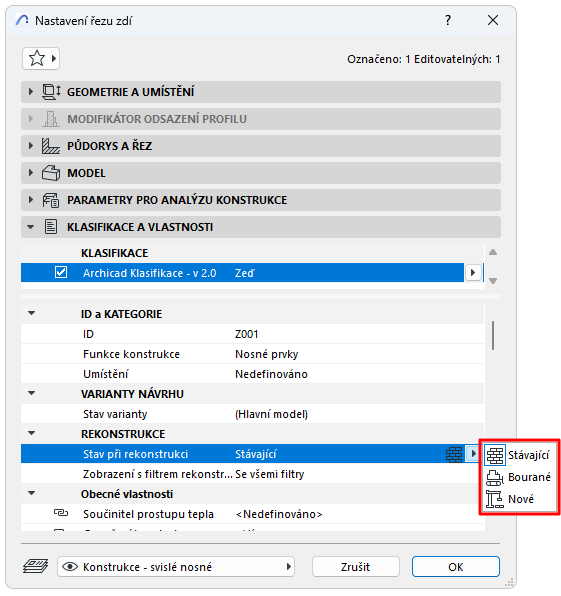Click the Geometrie a umístění panel icon
The width and height of the screenshot is (561, 596).
(x=51, y=92)
